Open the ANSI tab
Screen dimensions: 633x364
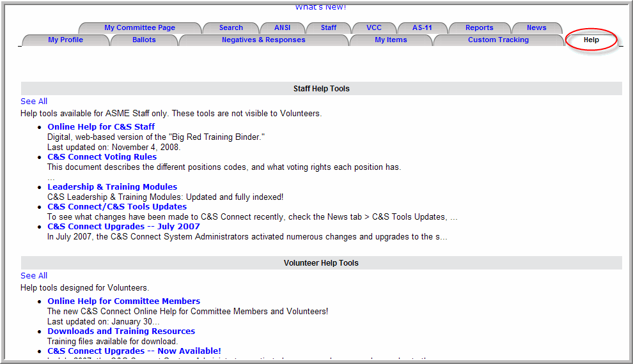pyautogui.click(x=282, y=28)
